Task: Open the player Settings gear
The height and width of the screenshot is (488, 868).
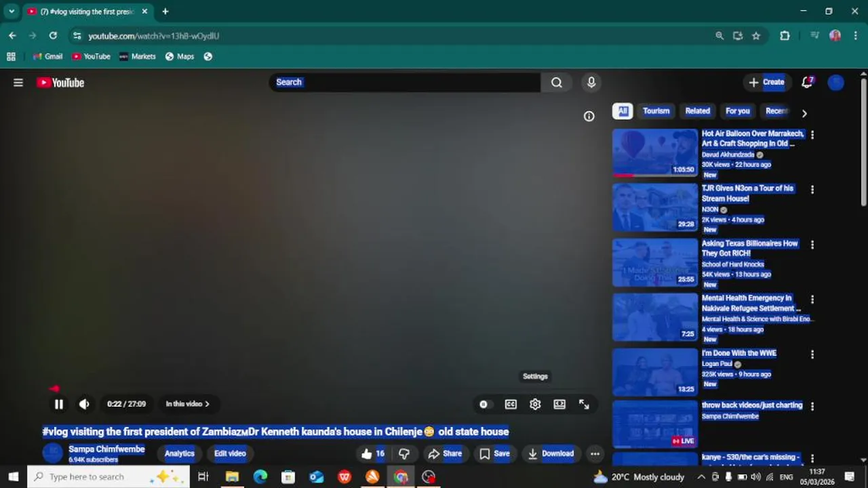Action: 535,404
